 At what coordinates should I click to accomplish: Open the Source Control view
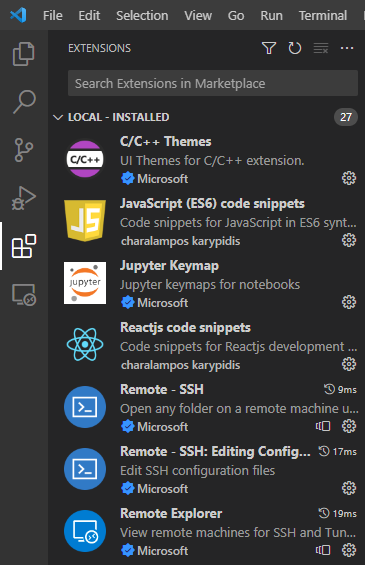click(24, 150)
